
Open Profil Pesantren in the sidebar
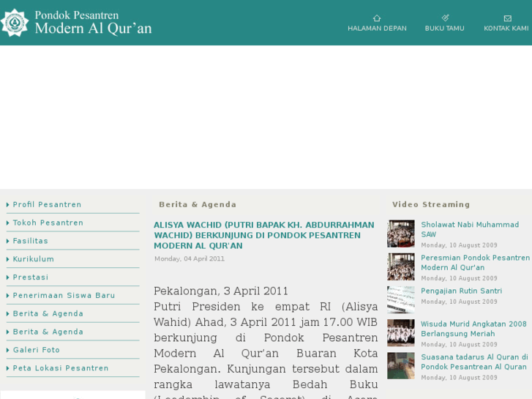click(x=47, y=204)
